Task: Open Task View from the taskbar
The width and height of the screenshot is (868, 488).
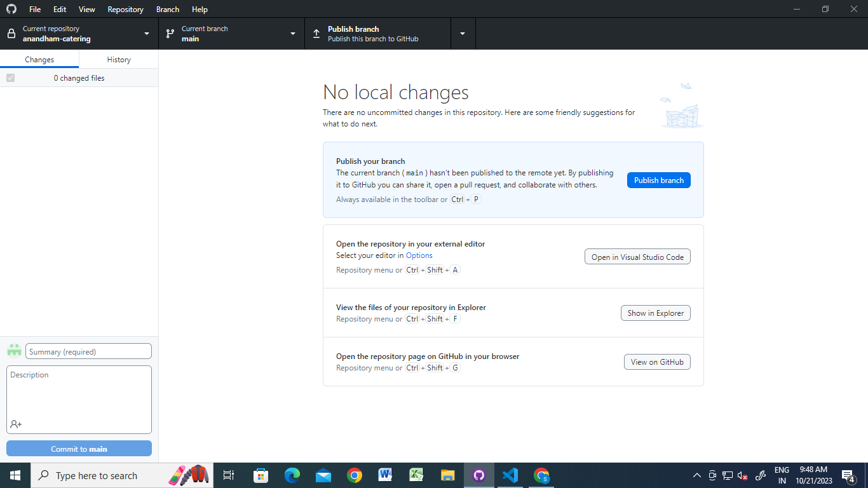Action: (x=229, y=475)
